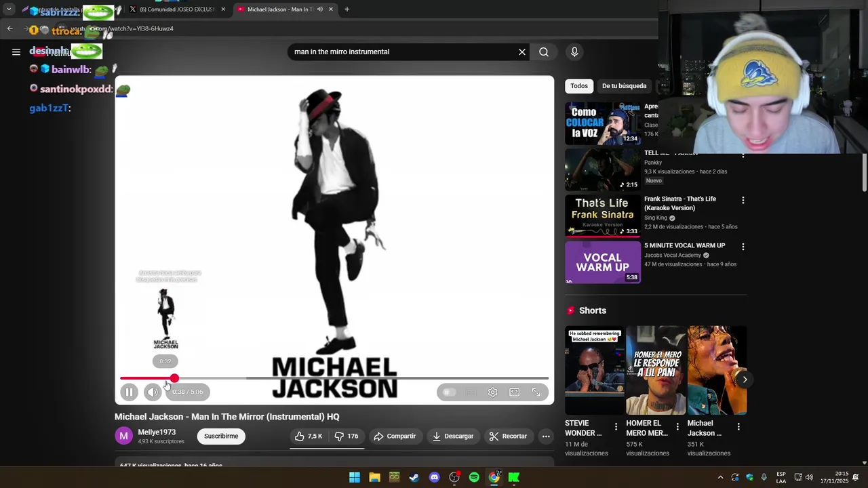Viewport: 868px width, 488px height.
Task: Open Google Chrome from the taskbar
Action: tap(494, 478)
